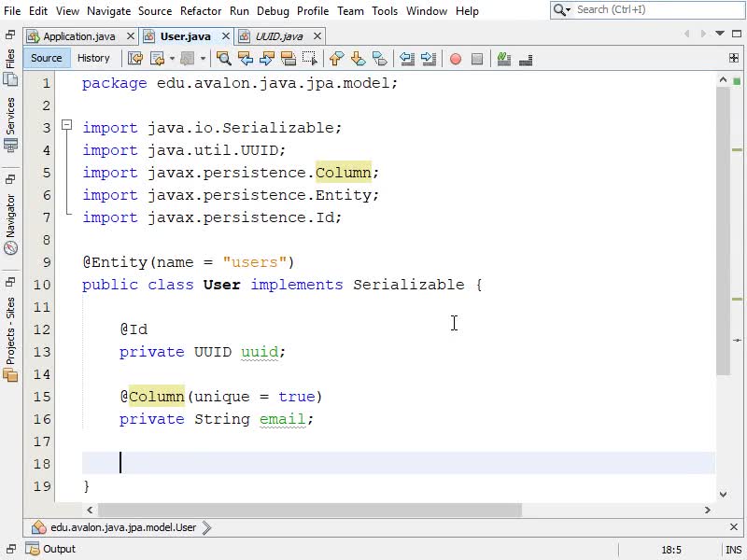The height and width of the screenshot is (560, 747).
Task: Click the Back navigation icon in the editor toolbar
Action: (157, 59)
